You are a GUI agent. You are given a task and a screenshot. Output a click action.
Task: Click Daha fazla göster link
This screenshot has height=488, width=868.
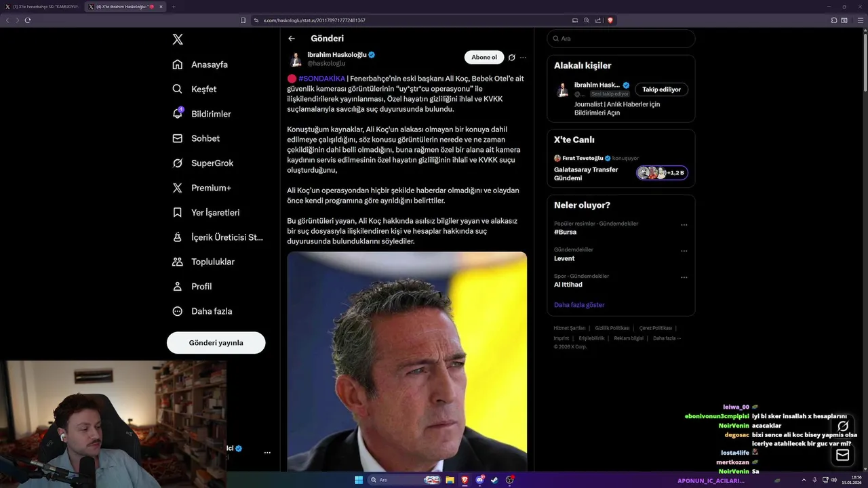pos(579,305)
